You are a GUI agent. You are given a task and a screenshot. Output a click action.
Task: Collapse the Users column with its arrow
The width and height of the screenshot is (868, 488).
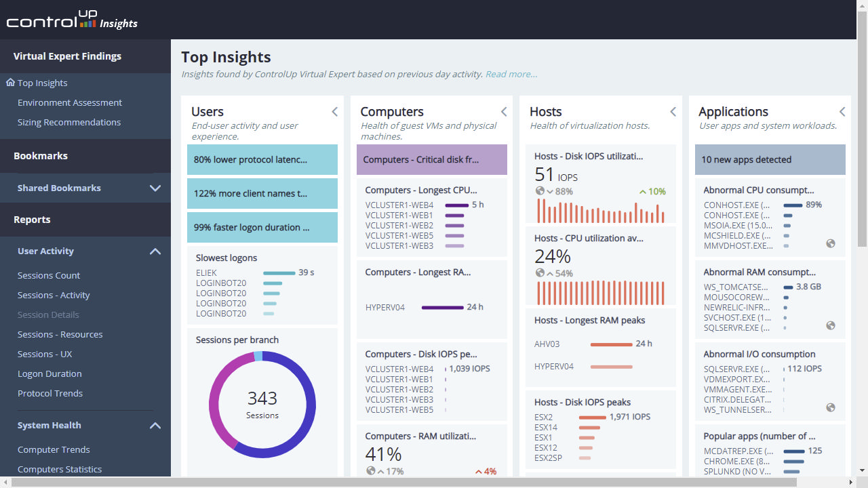tap(334, 112)
